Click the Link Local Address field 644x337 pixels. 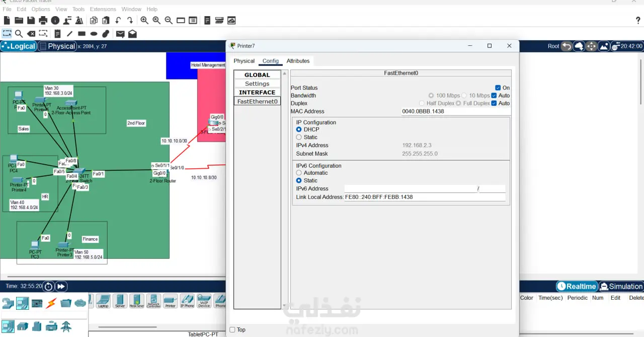click(x=425, y=197)
